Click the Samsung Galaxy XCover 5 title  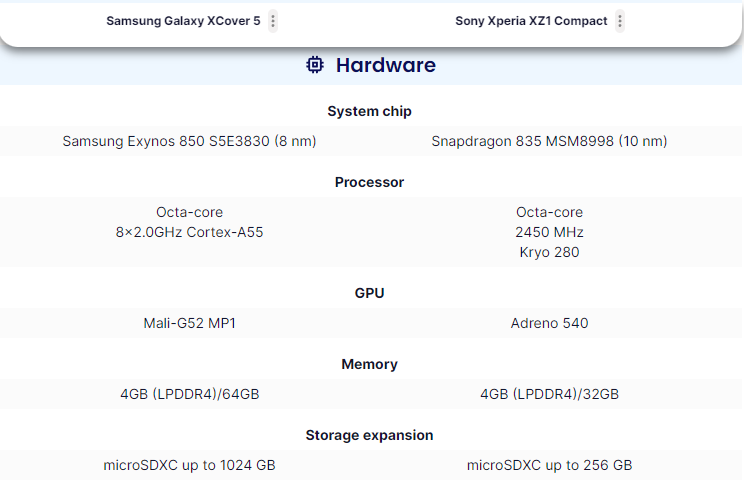click(x=183, y=21)
